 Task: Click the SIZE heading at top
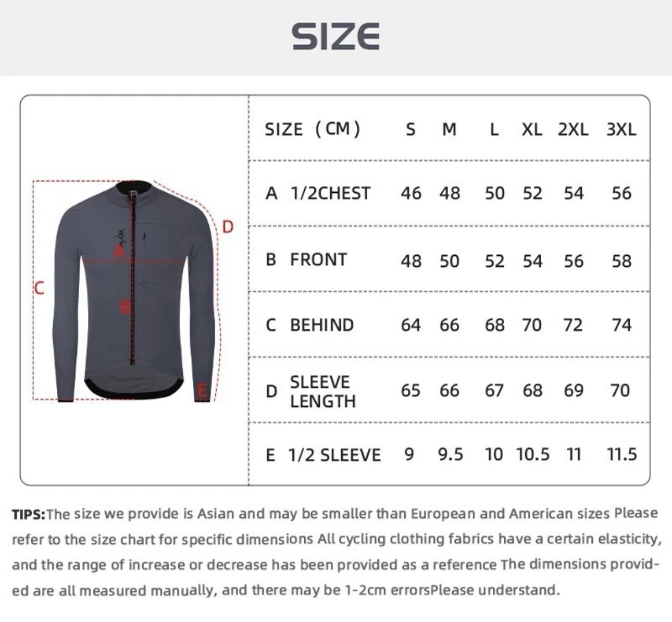pyautogui.click(x=336, y=36)
